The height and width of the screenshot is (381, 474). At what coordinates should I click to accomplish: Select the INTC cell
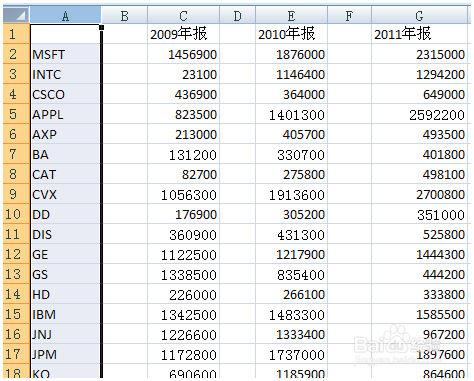tap(65, 74)
